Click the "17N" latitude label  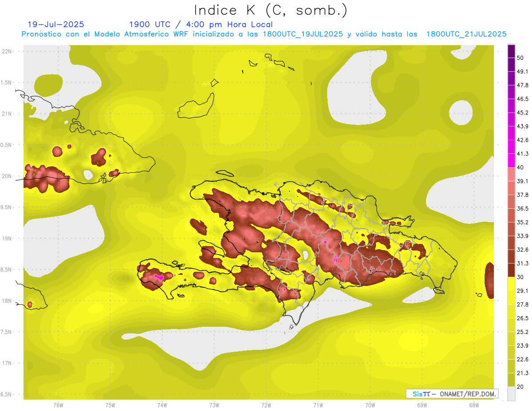[x=7, y=363]
